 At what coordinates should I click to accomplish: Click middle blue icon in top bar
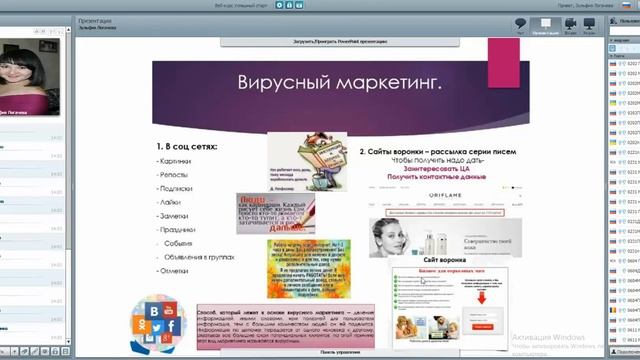point(289,5)
